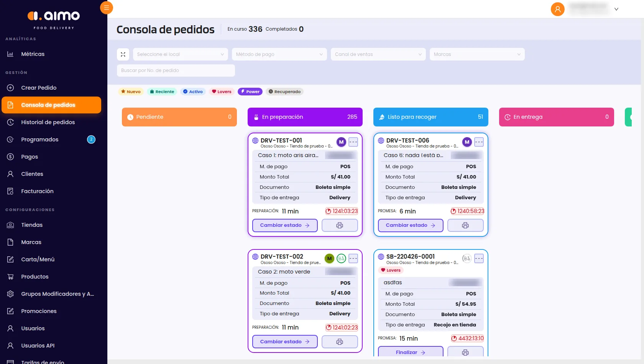Click the Lovers tag on SB-220426-0001
Viewport: 644px width, 364px height.
[x=391, y=270]
